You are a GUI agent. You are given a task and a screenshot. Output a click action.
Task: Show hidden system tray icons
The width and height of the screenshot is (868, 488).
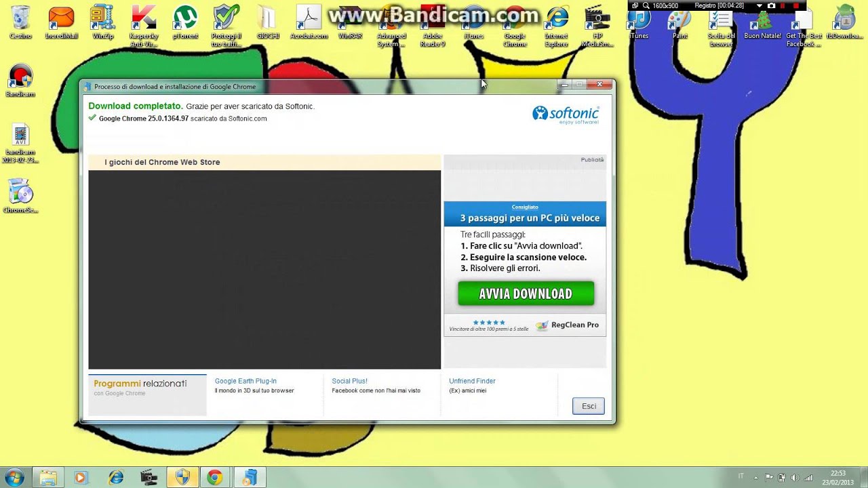click(x=756, y=477)
